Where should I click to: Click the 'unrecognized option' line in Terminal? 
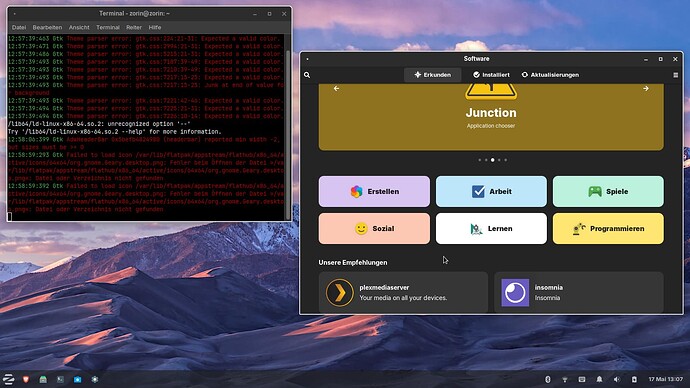point(99,124)
